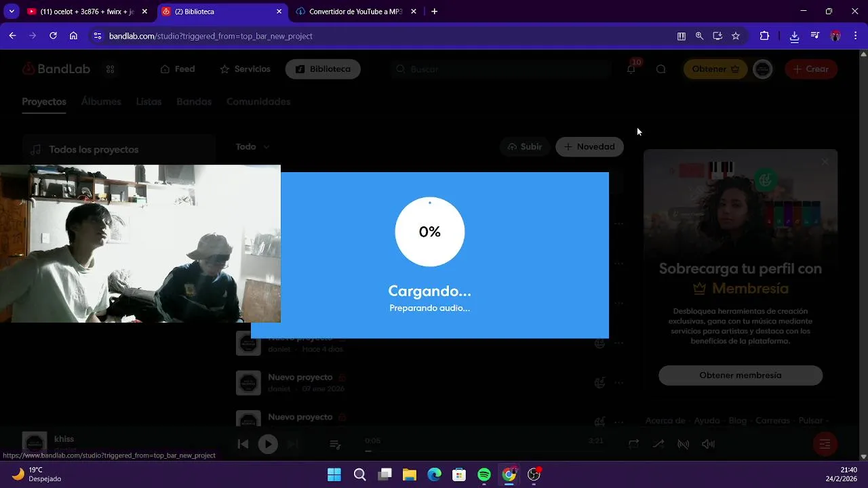This screenshot has height=488, width=868.
Task: Switch to the Proyectos tab
Action: pos(44,102)
